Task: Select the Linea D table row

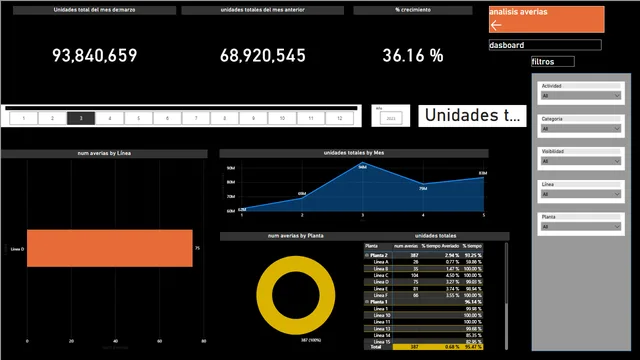Action: point(423,282)
